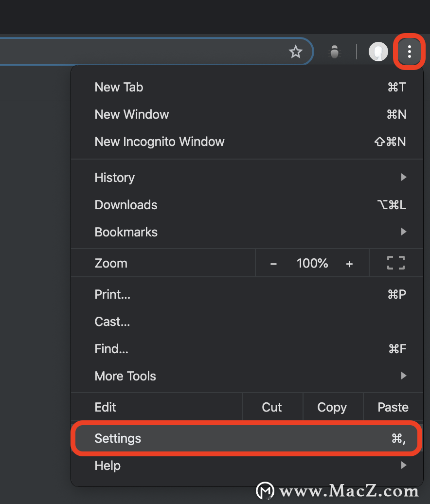Click the bookmark star icon

click(295, 52)
